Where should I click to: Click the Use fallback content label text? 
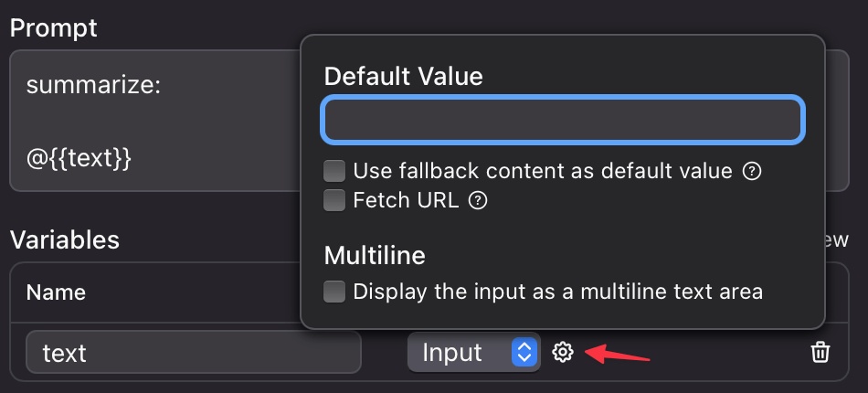pos(543,172)
